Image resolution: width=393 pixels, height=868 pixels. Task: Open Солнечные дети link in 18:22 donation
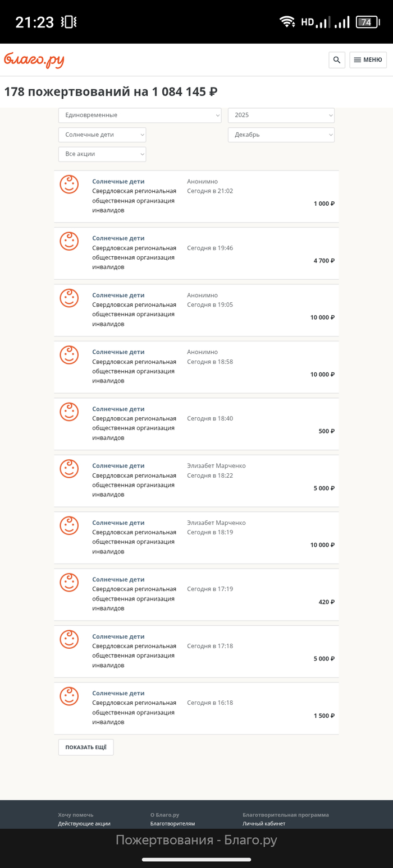tap(118, 465)
